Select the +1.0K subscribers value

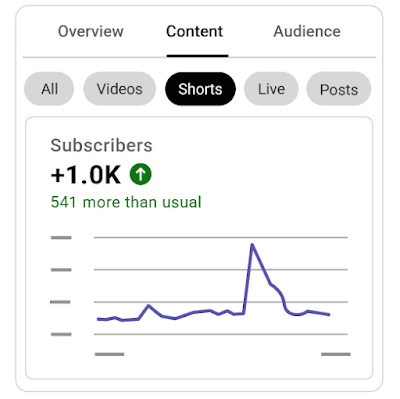(86, 175)
